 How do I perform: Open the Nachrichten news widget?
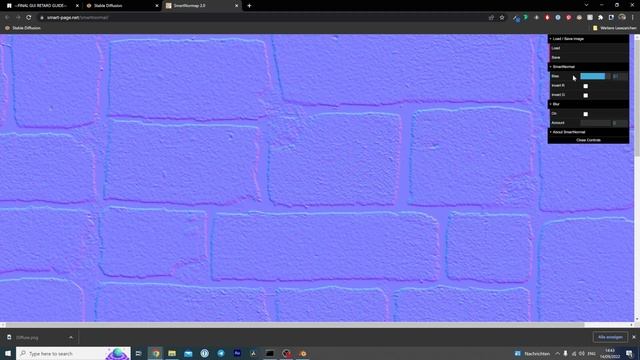click(533, 353)
